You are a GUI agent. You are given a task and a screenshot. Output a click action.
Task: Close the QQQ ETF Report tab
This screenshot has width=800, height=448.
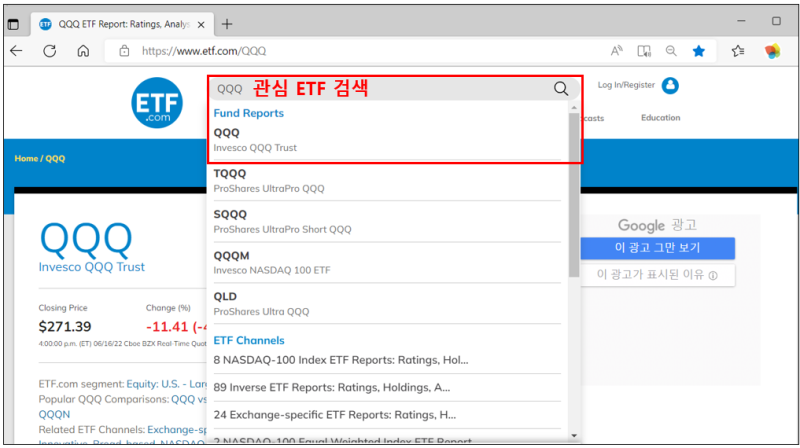click(x=201, y=24)
